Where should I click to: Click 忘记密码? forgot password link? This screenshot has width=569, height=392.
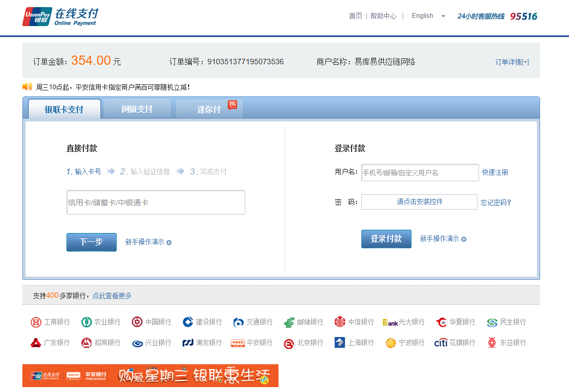[x=496, y=203]
